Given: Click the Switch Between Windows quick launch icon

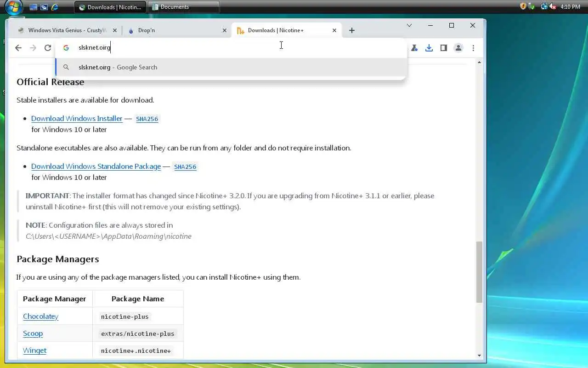Looking at the screenshot, I should 44,7.
